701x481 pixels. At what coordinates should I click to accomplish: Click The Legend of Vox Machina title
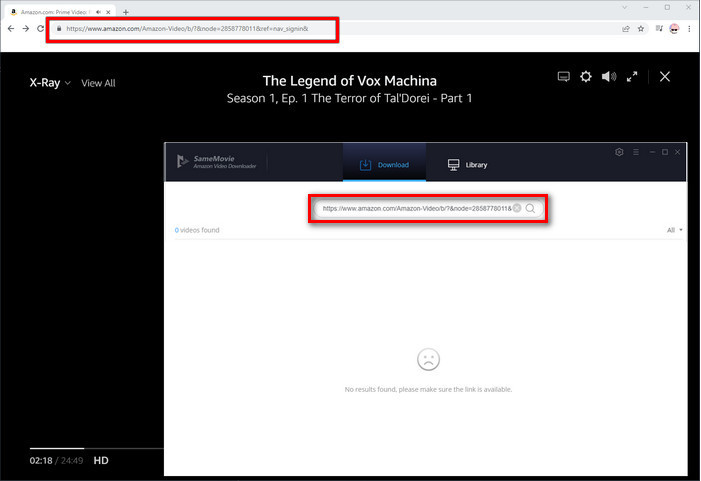tap(350, 81)
